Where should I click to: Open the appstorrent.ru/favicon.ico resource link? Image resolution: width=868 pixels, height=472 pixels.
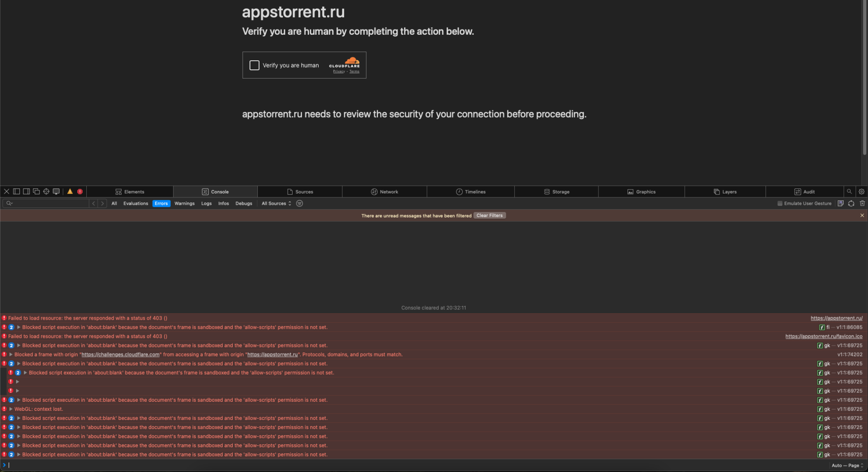pyautogui.click(x=823, y=336)
